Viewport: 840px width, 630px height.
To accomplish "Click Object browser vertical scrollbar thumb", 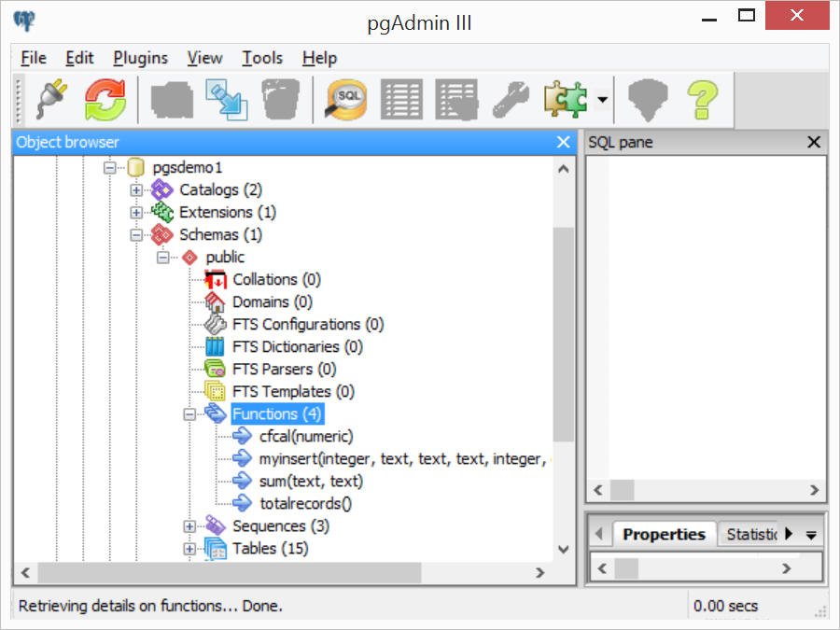I will (x=563, y=334).
